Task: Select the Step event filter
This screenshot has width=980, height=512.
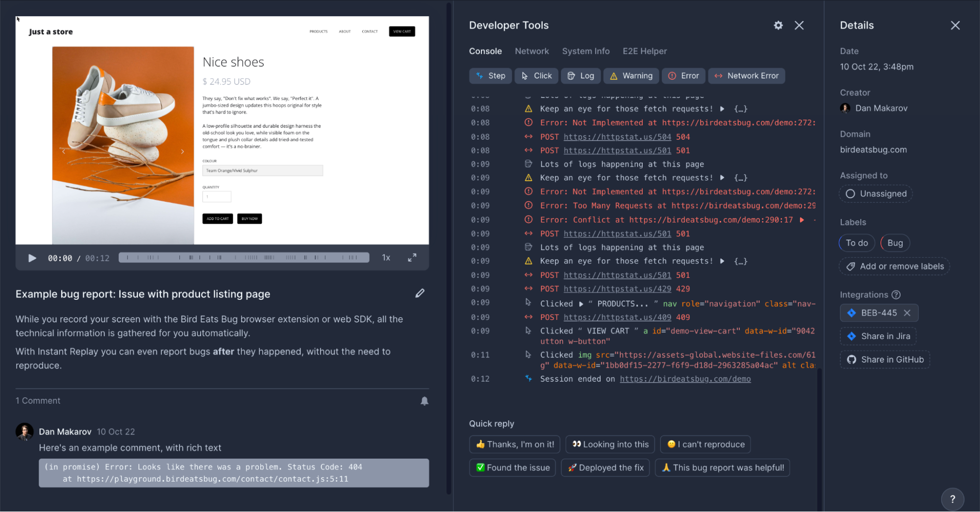Action: [490, 75]
